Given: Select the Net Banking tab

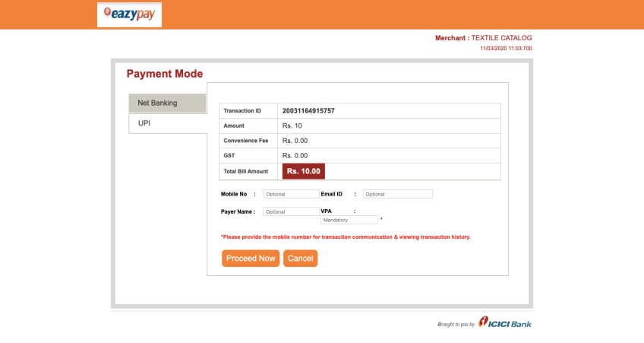Looking at the screenshot, I should point(167,103).
